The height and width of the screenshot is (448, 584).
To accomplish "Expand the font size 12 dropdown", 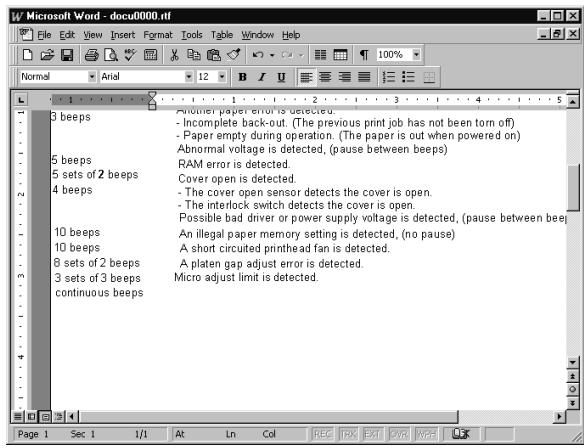I will pos(222,77).
